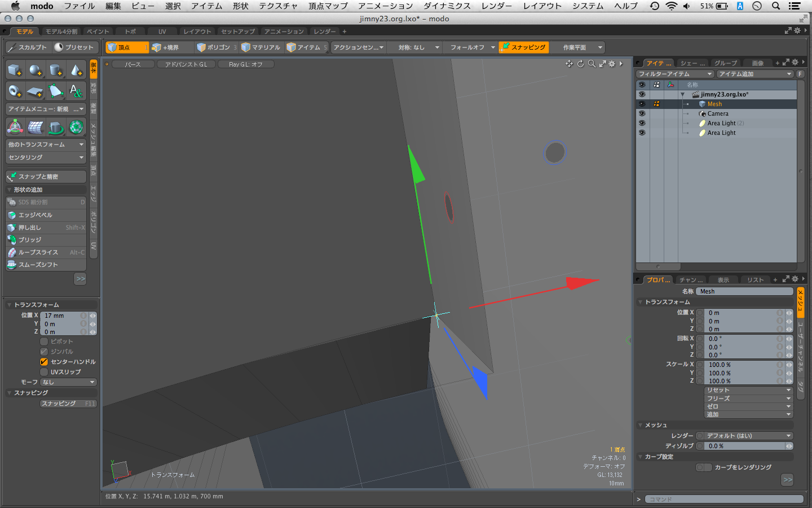Collapse the jimny23.org.lxo scene tree
The height and width of the screenshot is (508, 812).
pos(682,95)
